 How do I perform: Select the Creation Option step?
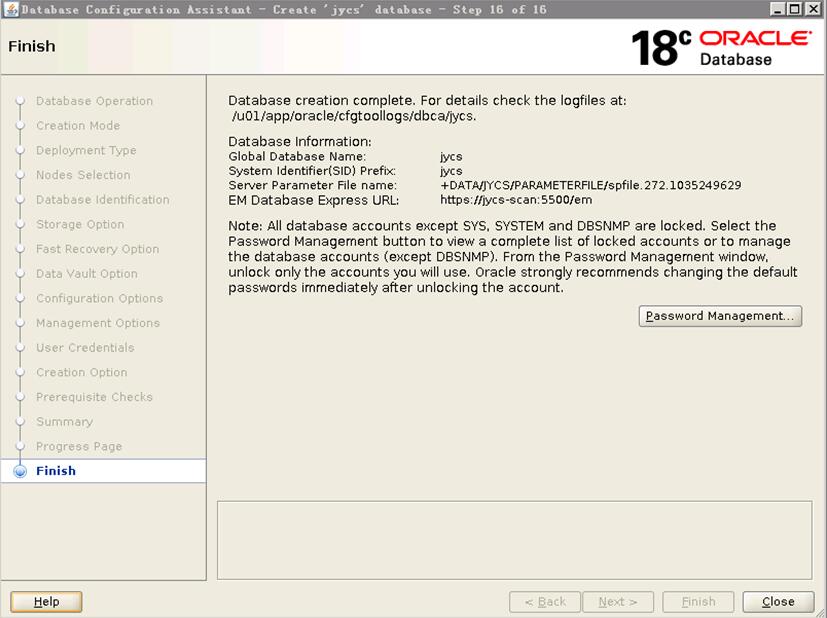[x=82, y=372]
